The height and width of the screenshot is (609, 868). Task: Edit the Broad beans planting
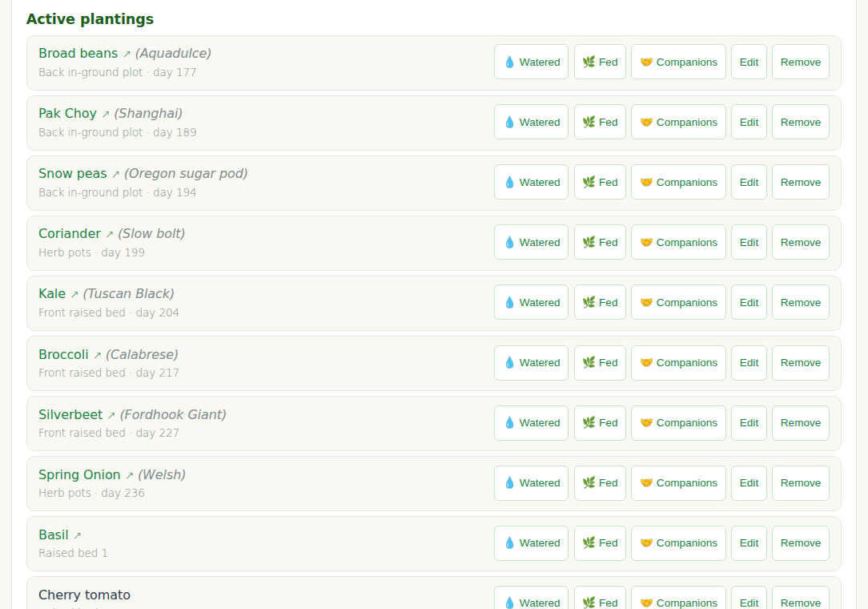(x=749, y=62)
